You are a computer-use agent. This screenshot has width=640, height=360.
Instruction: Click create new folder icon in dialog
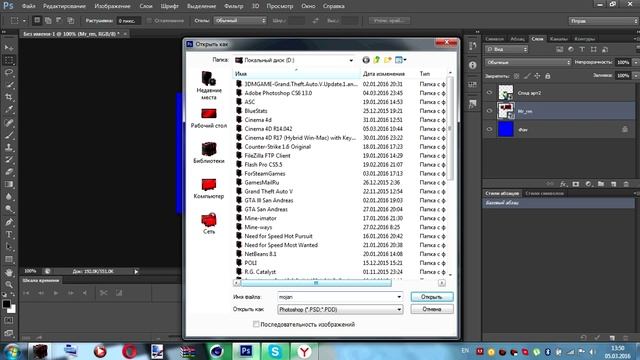[388, 60]
